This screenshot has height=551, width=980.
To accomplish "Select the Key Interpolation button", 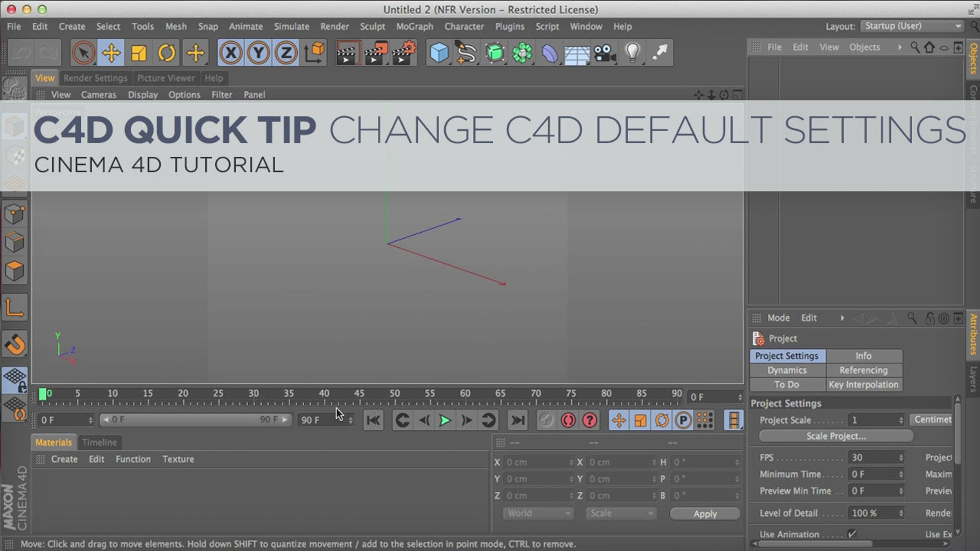I will click(864, 384).
